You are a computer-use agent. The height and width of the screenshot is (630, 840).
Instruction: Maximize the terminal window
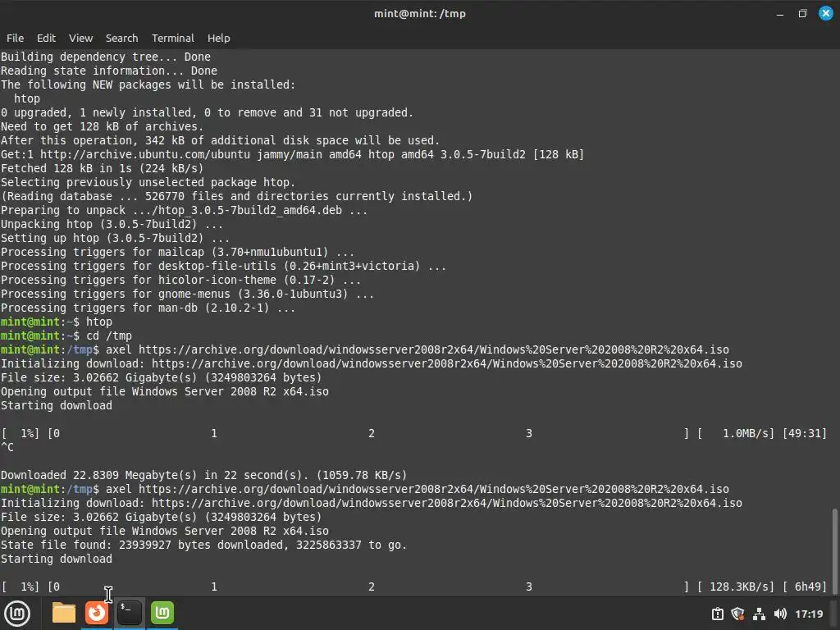coord(802,13)
